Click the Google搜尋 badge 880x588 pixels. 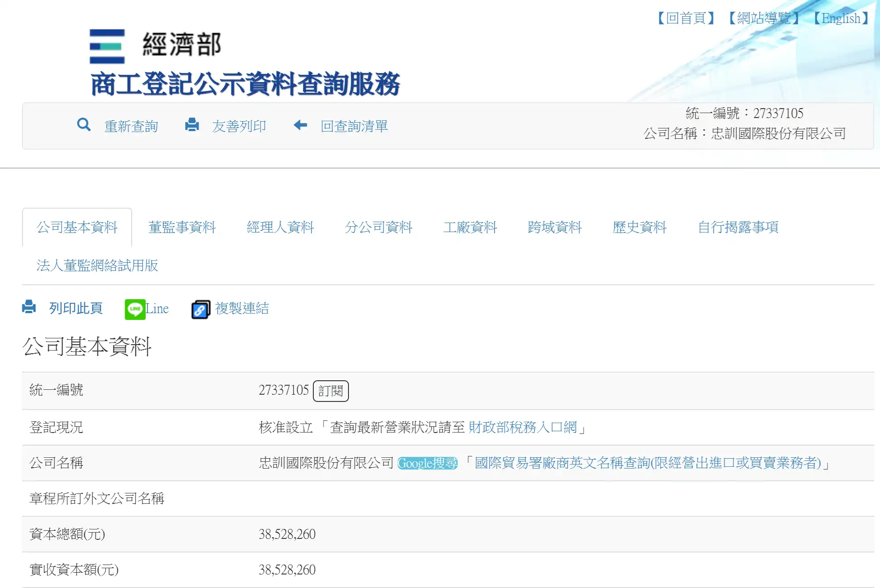(427, 463)
